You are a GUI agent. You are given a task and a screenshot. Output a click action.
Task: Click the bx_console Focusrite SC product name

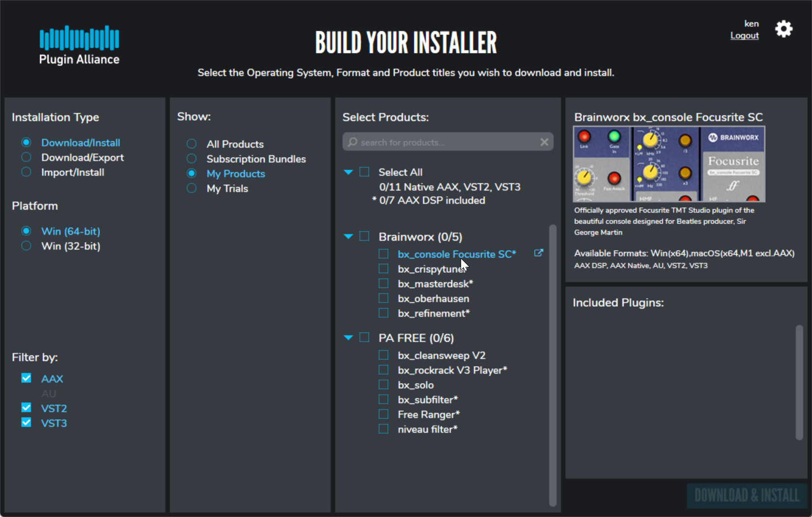pos(457,254)
